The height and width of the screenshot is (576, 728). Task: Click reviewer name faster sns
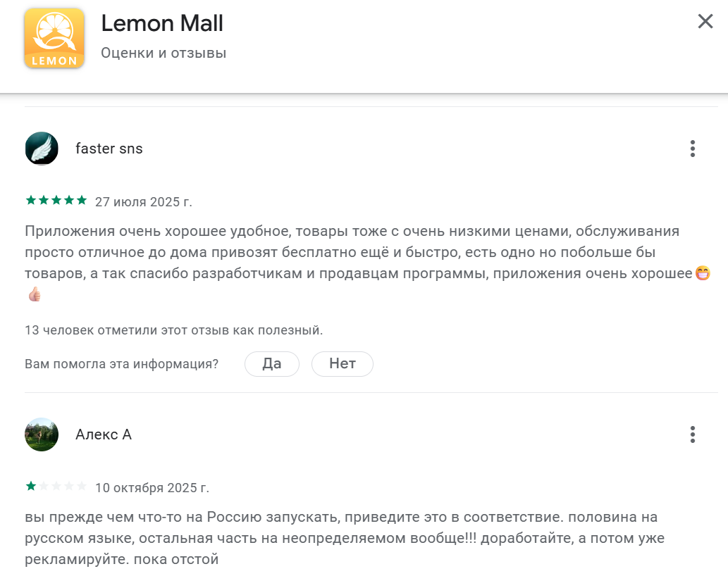pos(109,149)
